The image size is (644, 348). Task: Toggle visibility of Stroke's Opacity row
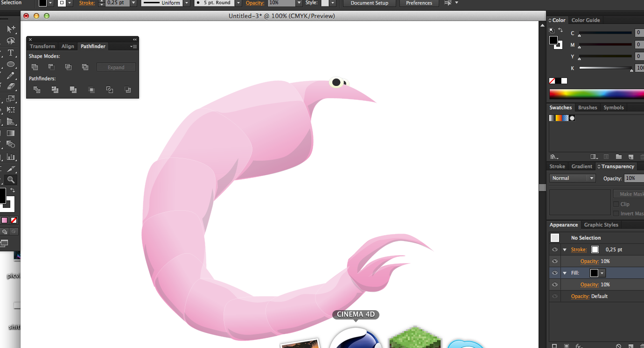click(555, 261)
